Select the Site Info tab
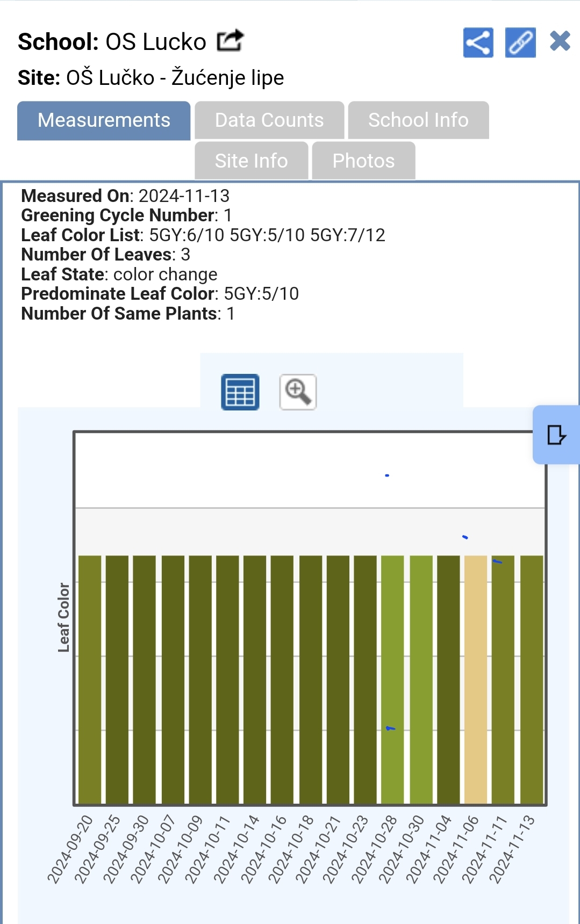This screenshot has height=924, width=580. [251, 161]
